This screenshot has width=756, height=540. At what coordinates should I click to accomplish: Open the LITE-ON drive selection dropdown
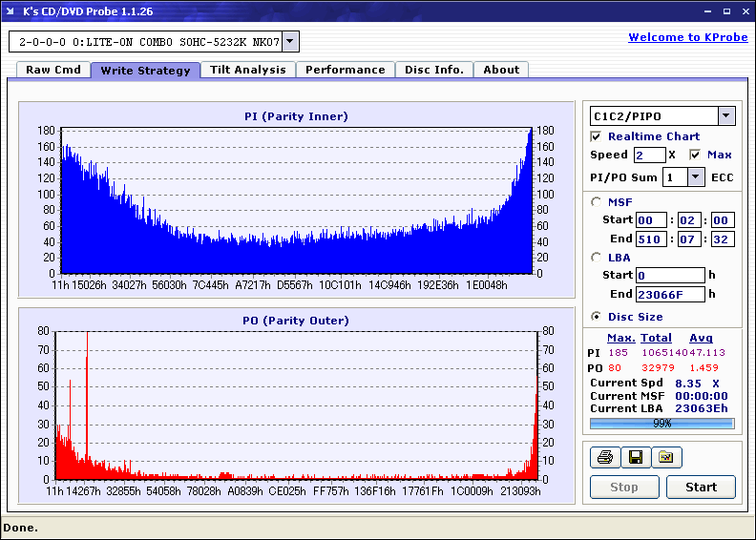[290, 42]
